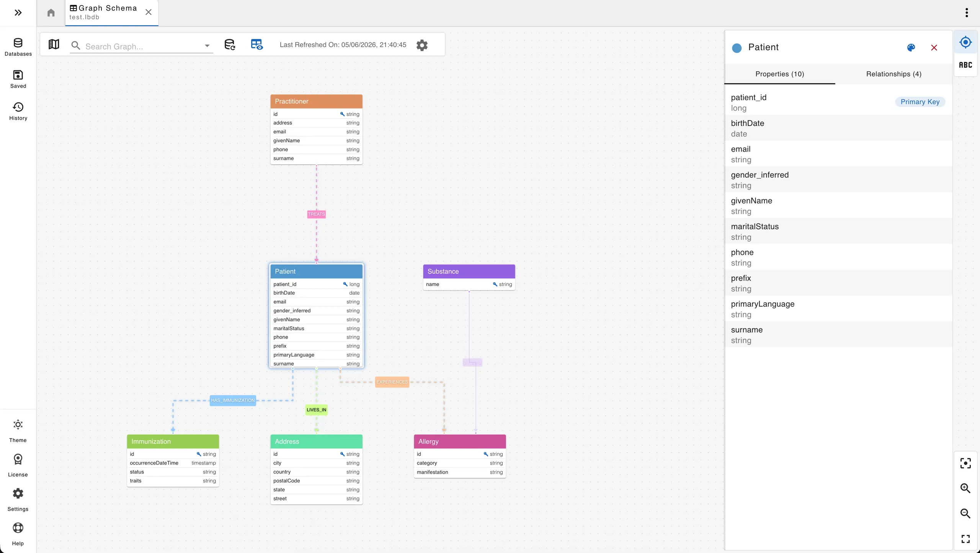Viewport: 980px width, 553px height.
Task: Click the Patient blue color dot
Action: (x=737, y=48)
